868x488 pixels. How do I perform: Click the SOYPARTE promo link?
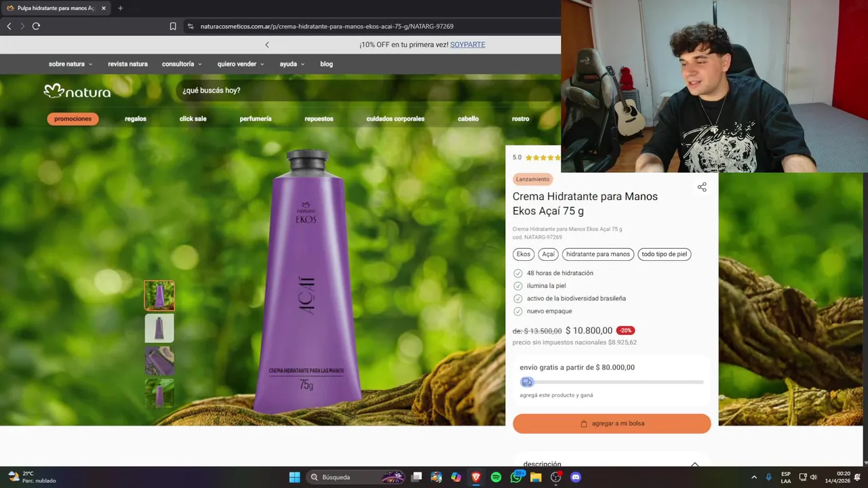click(467, 45)
